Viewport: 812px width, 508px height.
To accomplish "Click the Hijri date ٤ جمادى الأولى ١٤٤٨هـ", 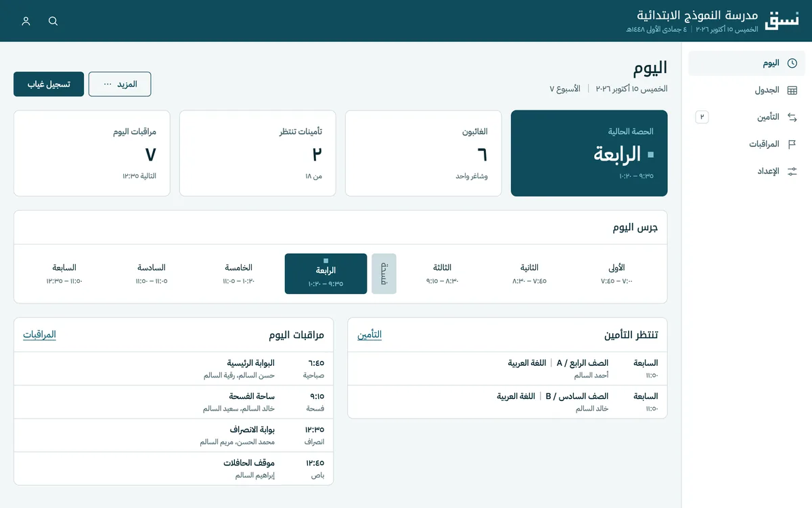I will click(x=656, y=30).
